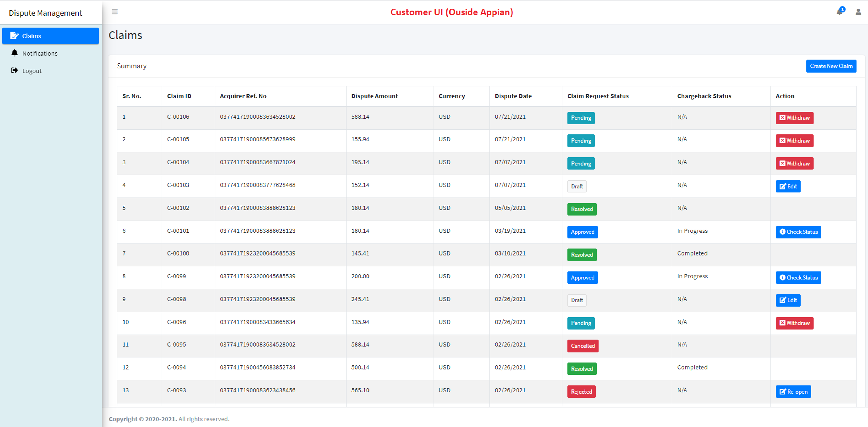Click the Claims page heading
The image size is (868, 427).
tap(125, 35)
